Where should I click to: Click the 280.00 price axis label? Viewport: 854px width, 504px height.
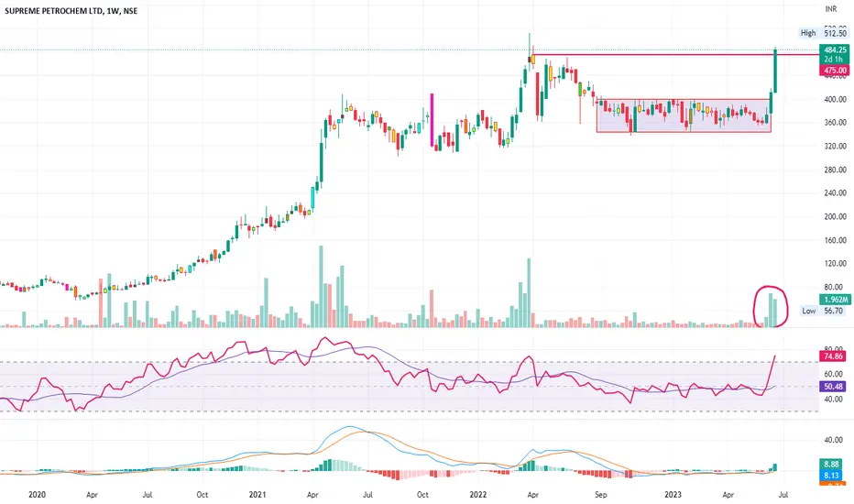pyautogui.click(x=835, y=170)
